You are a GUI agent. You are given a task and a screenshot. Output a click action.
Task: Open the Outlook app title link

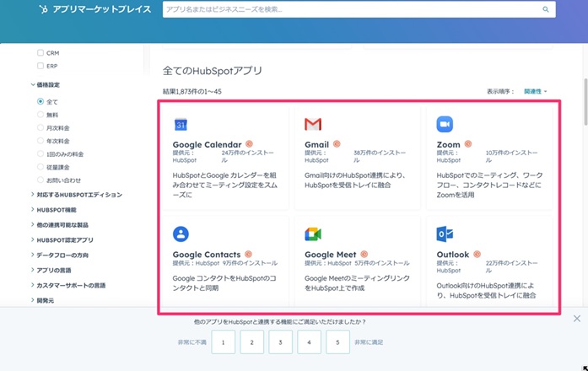[x=453, y=255]
